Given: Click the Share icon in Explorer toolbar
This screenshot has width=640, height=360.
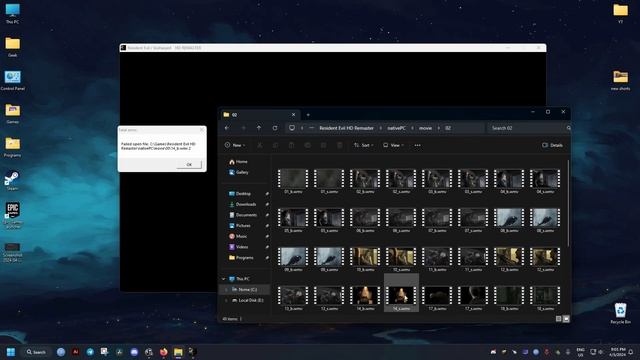Looking at the screenshot, I should [x=323, y=145].
